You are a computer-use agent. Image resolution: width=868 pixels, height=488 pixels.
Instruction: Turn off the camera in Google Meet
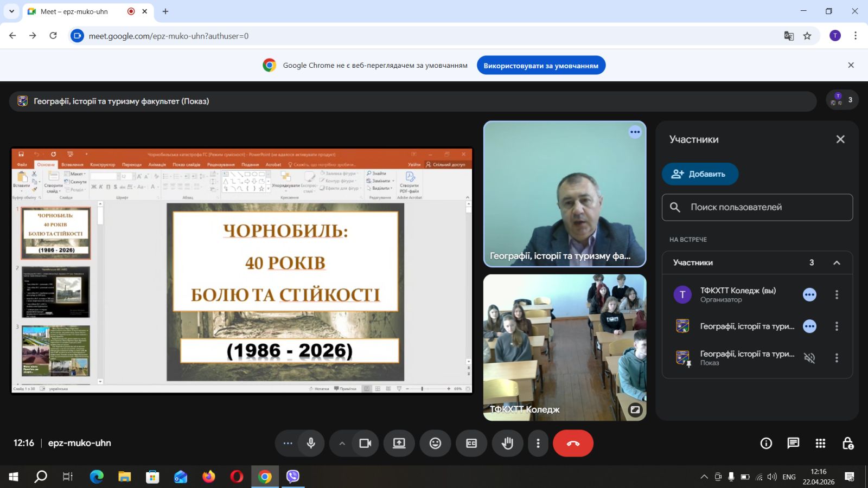[365, 443]
